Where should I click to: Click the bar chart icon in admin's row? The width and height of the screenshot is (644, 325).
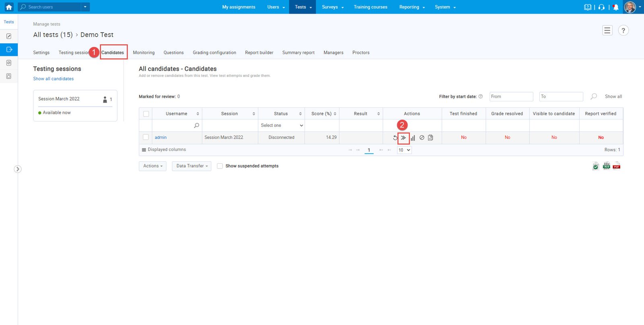click(x=413, y=138)
